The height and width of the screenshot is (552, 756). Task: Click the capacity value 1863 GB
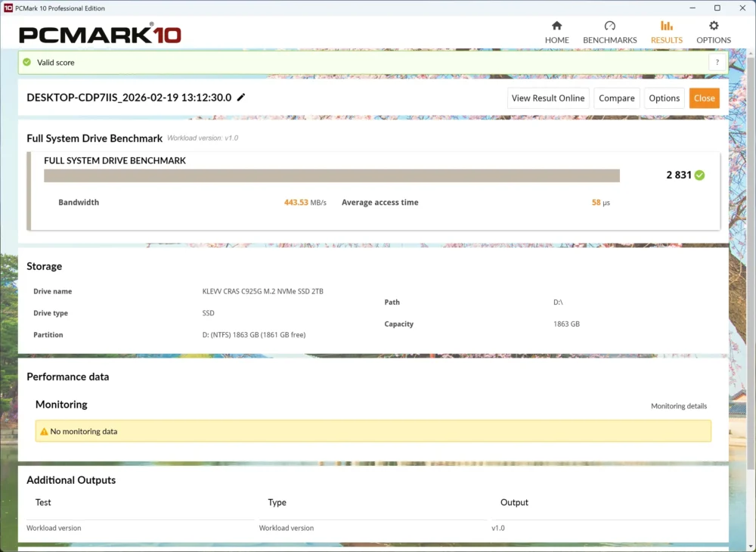click(566, 324)
